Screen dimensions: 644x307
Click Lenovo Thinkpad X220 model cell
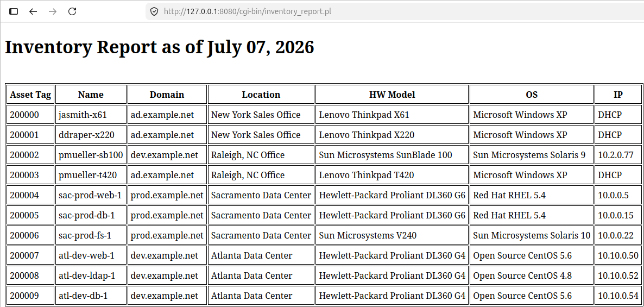tap(392, 135)
